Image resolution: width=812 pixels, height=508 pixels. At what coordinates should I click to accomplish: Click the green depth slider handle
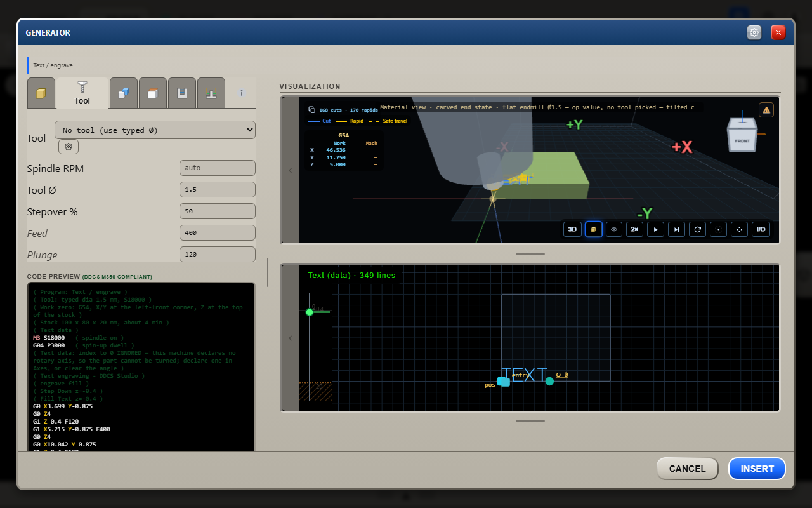click(x=310, y=312)
